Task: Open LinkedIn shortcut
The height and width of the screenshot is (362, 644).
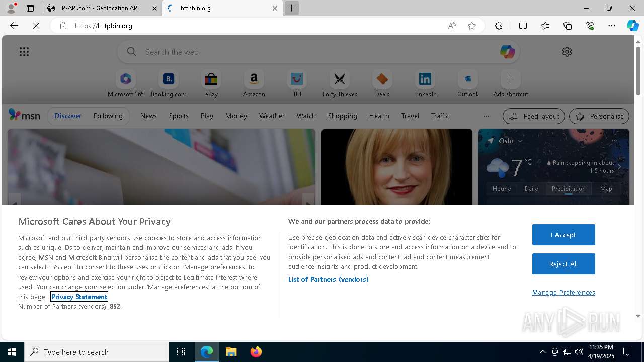Action: tap(425, 83)
